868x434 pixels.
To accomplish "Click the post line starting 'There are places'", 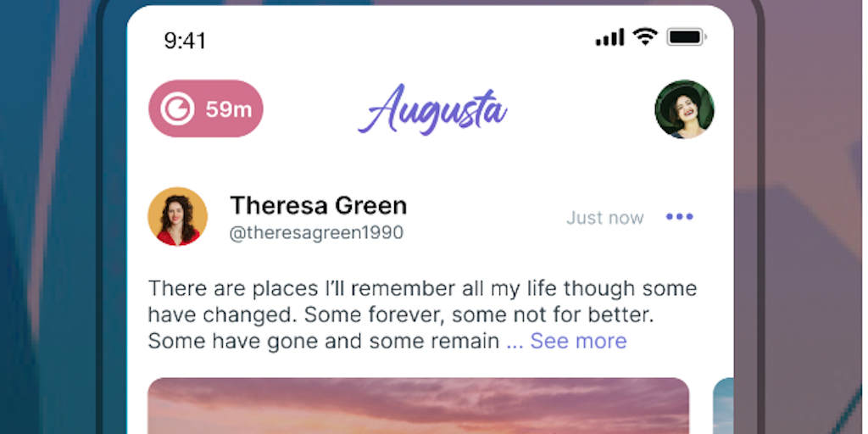I will 422,288.
